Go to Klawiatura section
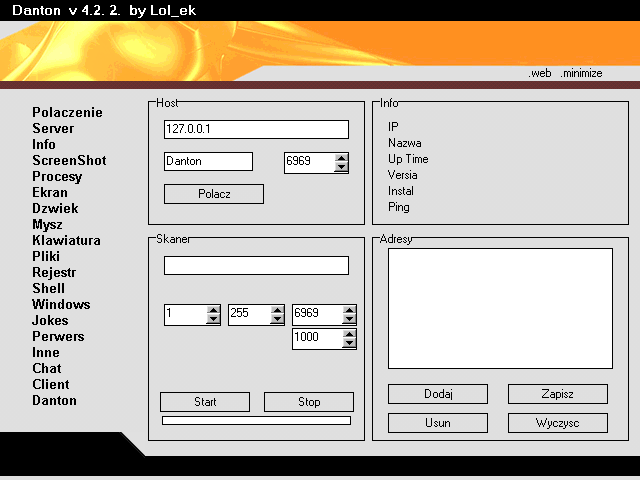 pos(66,241)
